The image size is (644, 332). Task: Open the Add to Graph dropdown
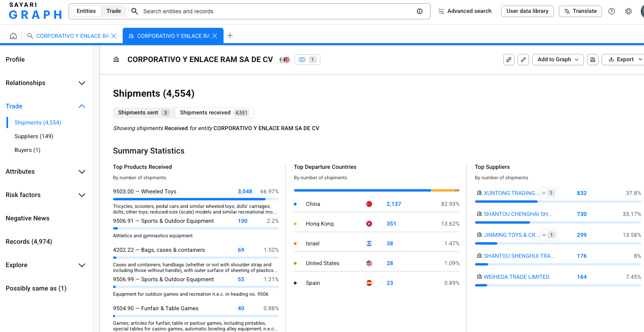(x=558, y=60)
